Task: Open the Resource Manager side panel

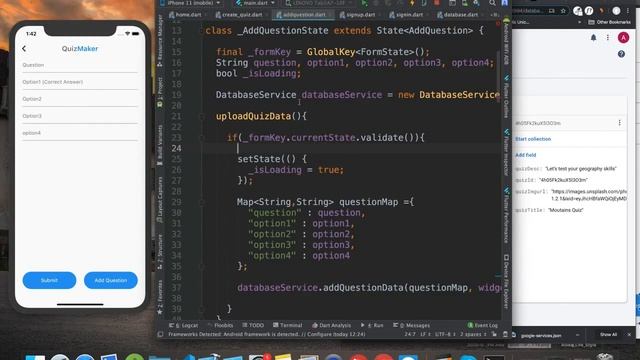Action: (x=160, y=41)
